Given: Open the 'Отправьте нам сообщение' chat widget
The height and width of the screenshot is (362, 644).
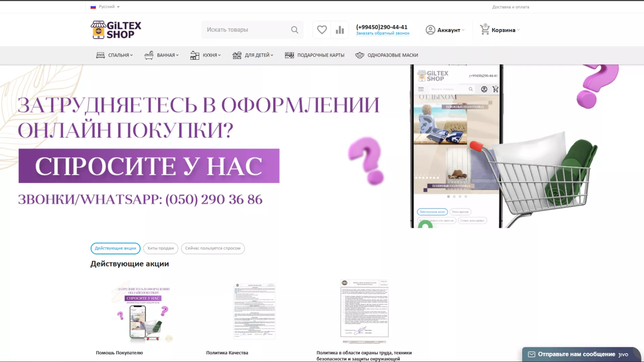Looking at the screenshot, I should point(576,354).
